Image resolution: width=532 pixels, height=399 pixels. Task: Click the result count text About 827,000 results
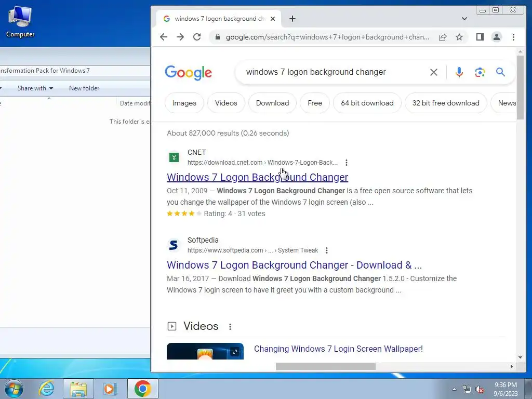pos(228,133)
